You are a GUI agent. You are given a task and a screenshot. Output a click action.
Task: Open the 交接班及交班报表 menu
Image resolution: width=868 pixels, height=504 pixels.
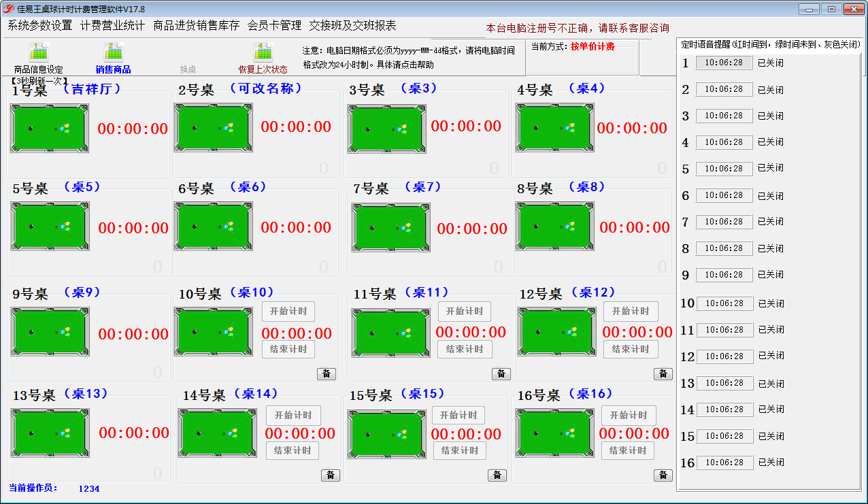click(x=352, y=26)
